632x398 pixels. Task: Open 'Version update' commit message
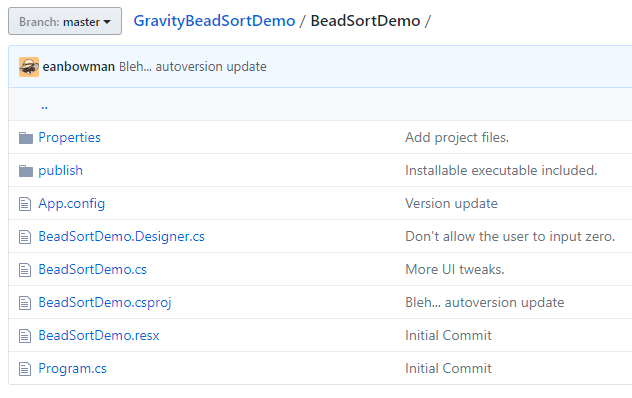tap(451, 204)
